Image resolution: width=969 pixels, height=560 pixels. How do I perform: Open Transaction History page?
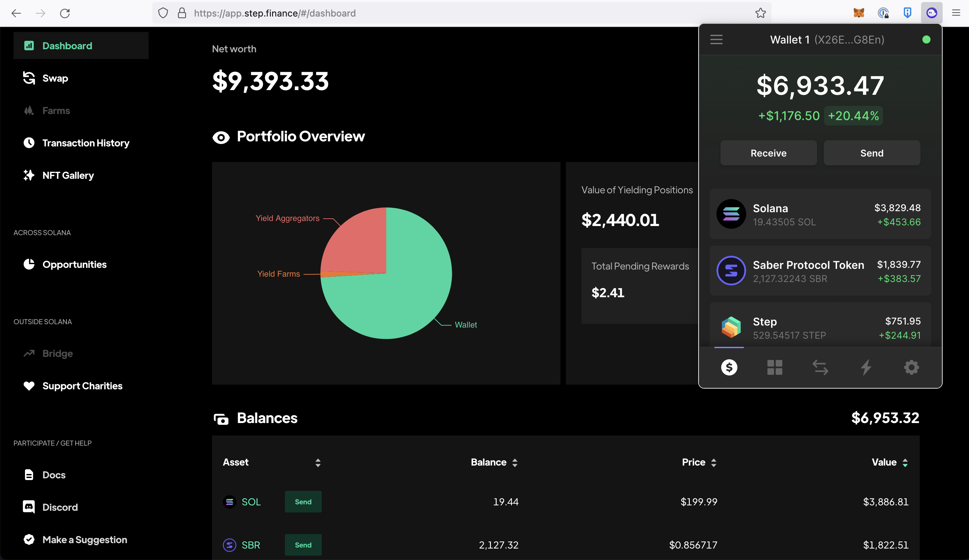coord(86,143)
